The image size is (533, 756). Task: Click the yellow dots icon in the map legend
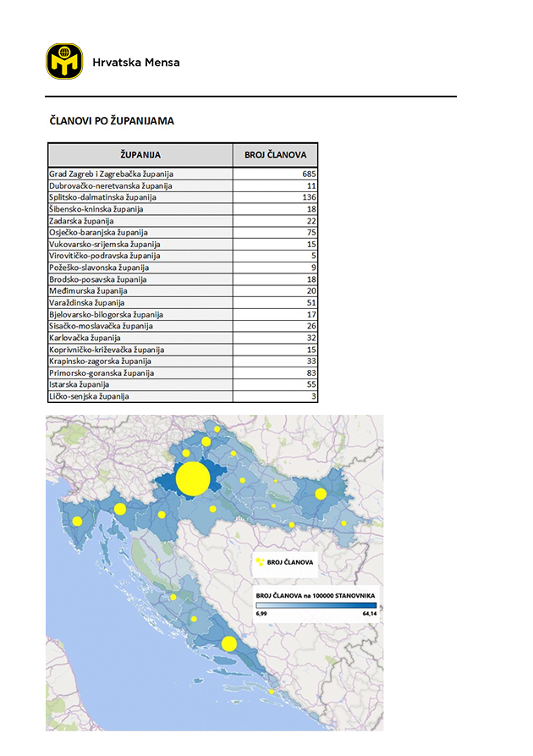coord(260,561)
